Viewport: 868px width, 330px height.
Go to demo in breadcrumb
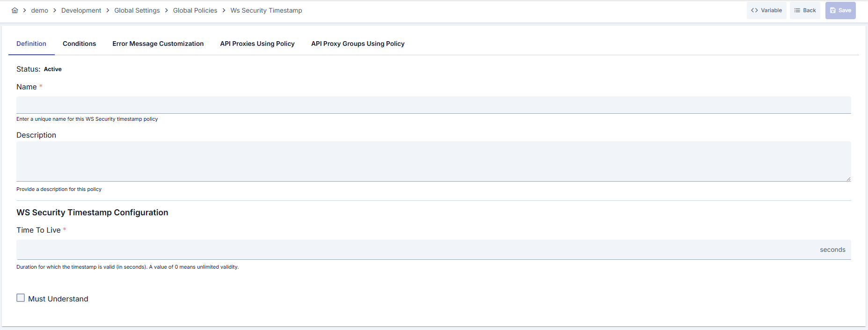pyautogui.click(x=40, y=10)
